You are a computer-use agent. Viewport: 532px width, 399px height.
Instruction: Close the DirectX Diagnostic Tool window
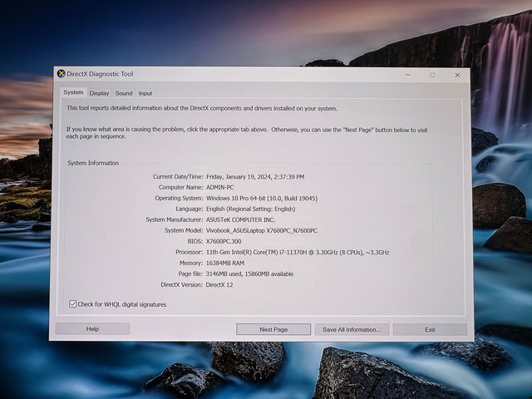click(x=457, y=76)
